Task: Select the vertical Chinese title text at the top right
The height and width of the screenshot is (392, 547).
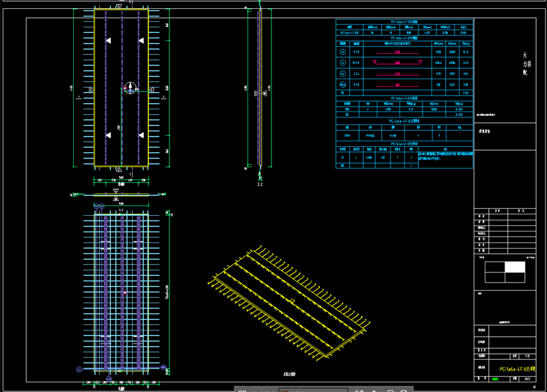Action: click(x=526, y=64)
